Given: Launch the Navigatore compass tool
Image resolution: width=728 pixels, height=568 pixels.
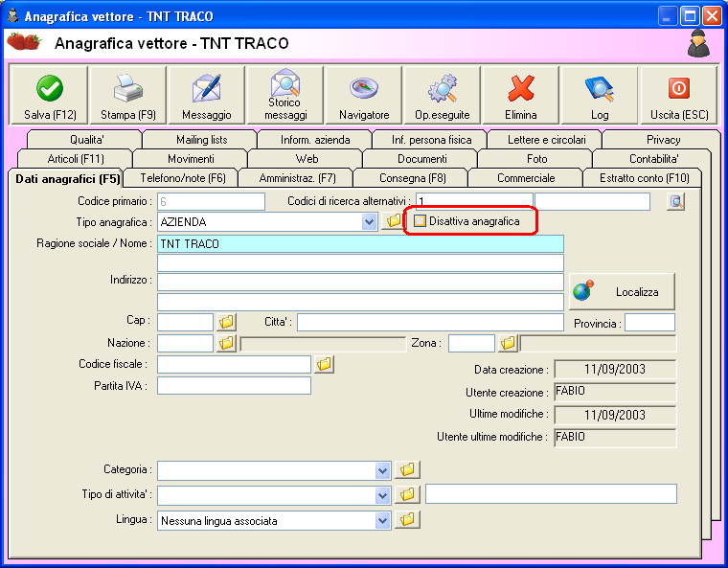Looking at the screenshot, I should (364, 96).
